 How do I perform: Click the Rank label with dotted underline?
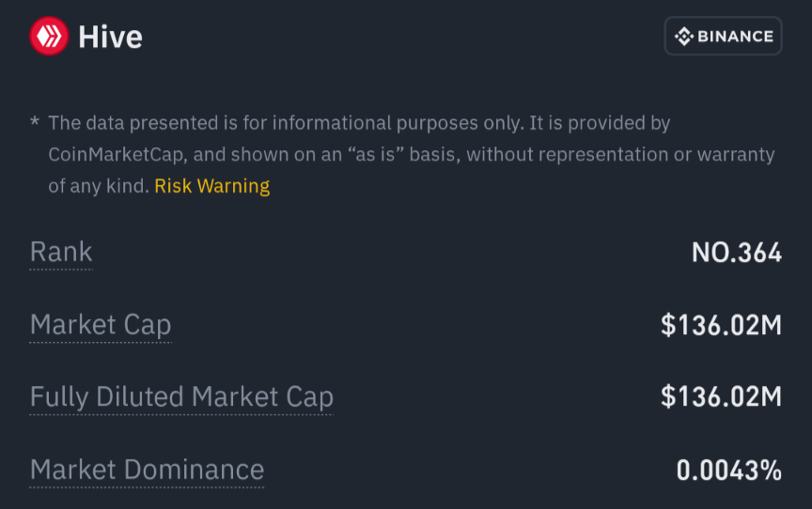(x=61, y=252)
